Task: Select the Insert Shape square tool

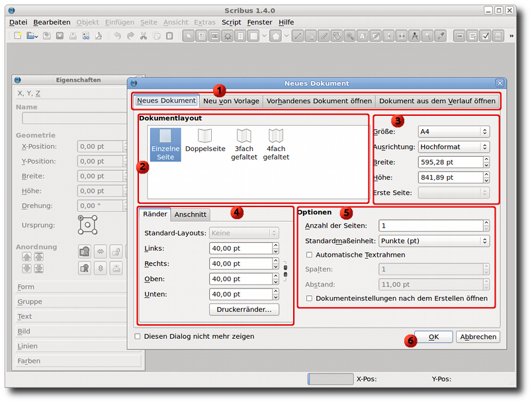Action: (253, 36)
